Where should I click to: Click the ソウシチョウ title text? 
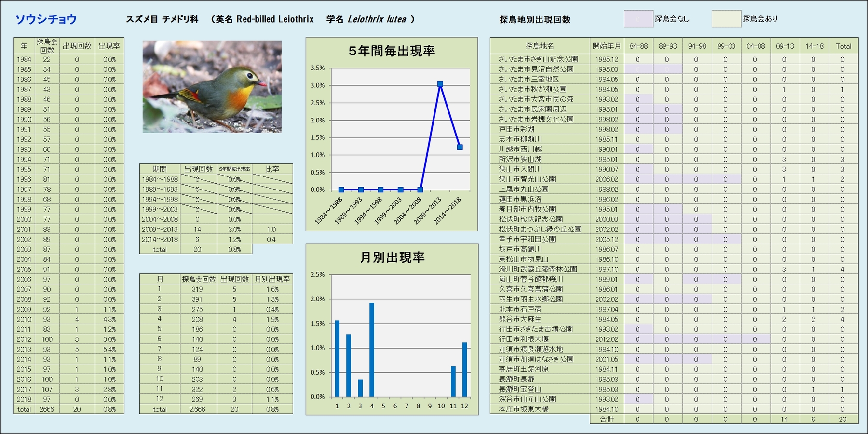(46, 19)
